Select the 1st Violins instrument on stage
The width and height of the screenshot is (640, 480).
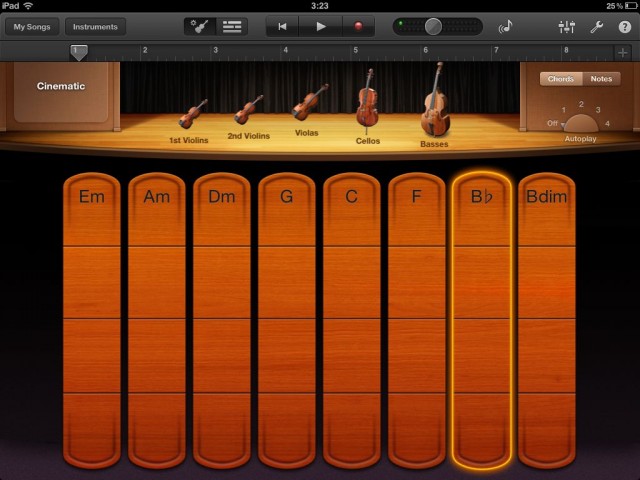pos(192,116)
